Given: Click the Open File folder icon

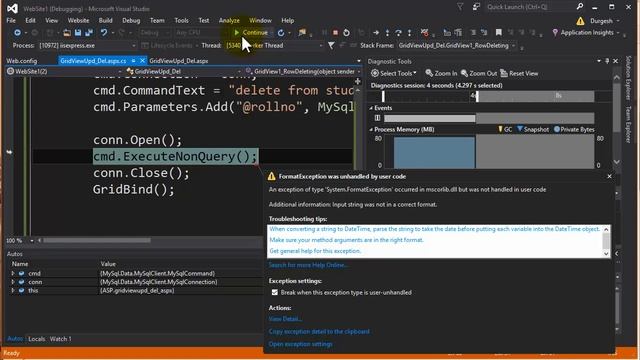Looking at the screenshot, I should (67, 33).
